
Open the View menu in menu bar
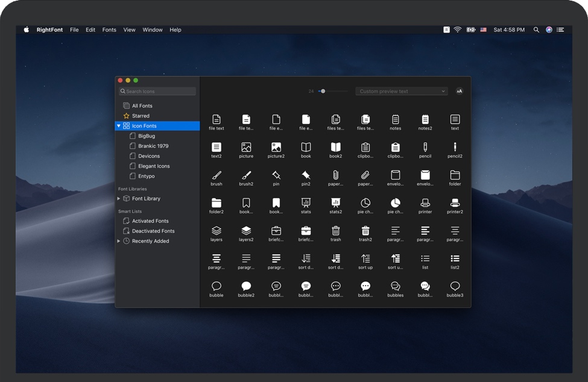pyautogui.click(x=129, y=30)
